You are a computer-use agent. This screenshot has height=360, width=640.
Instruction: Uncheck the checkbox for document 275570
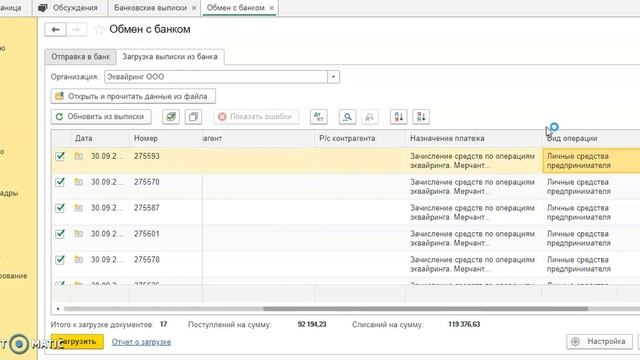[60, 182]
